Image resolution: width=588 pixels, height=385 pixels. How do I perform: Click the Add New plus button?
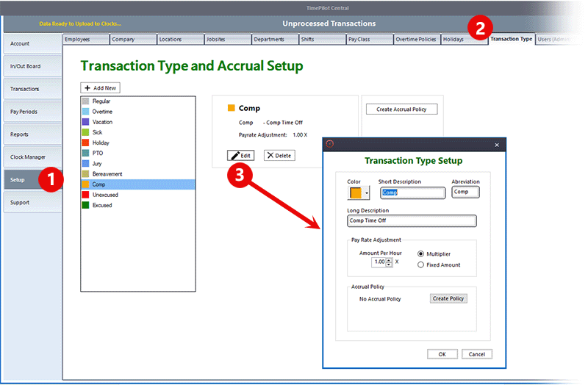click(x=100, y=87)
